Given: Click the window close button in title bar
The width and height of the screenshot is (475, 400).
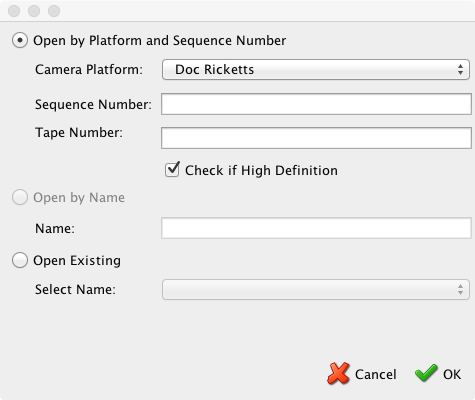Looking at the screenshot, I should (14, 11).
